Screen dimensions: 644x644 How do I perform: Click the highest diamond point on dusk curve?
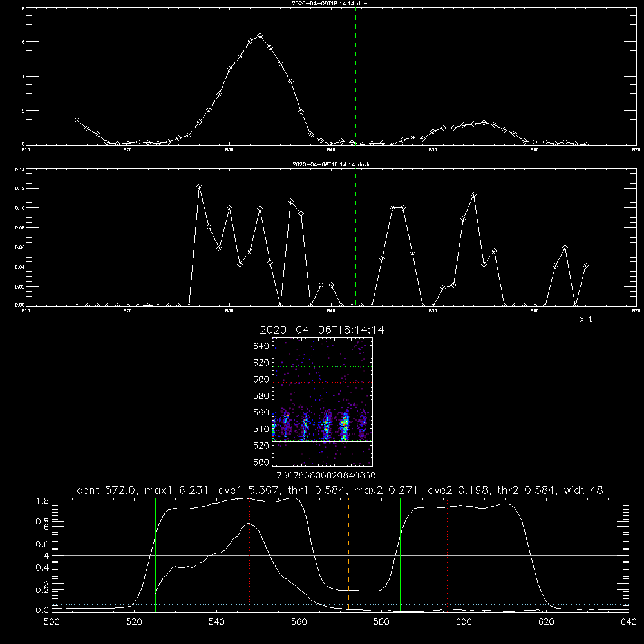point(199,187)
